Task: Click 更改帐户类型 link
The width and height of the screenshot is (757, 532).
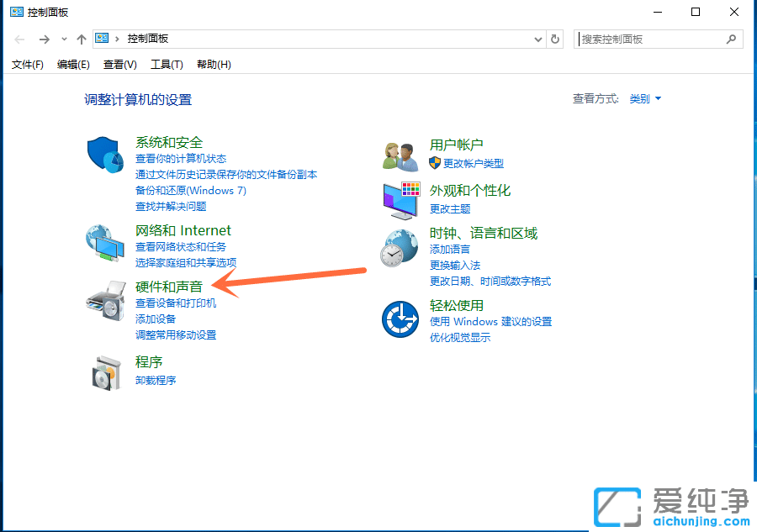Action: coord(473,164)
